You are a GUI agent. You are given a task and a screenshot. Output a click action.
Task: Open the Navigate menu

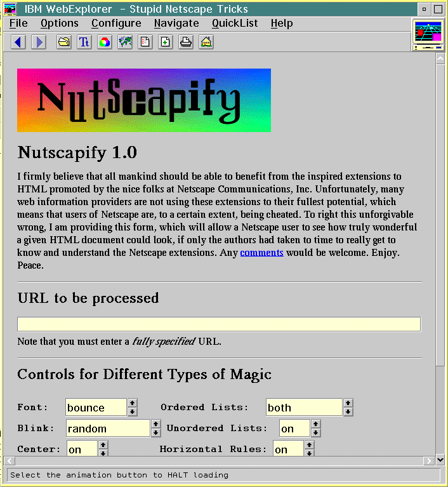tap(176, 23)
